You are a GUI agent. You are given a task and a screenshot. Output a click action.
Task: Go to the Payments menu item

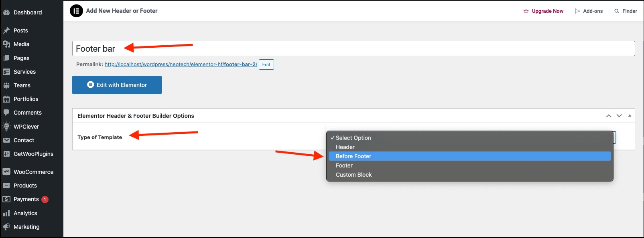(26, 199)
